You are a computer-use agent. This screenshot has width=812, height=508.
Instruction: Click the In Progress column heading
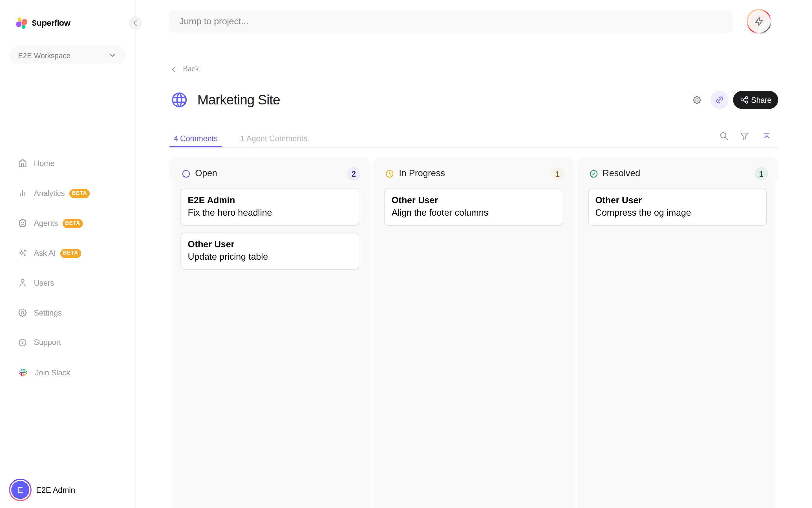click(x=422, y=173)
